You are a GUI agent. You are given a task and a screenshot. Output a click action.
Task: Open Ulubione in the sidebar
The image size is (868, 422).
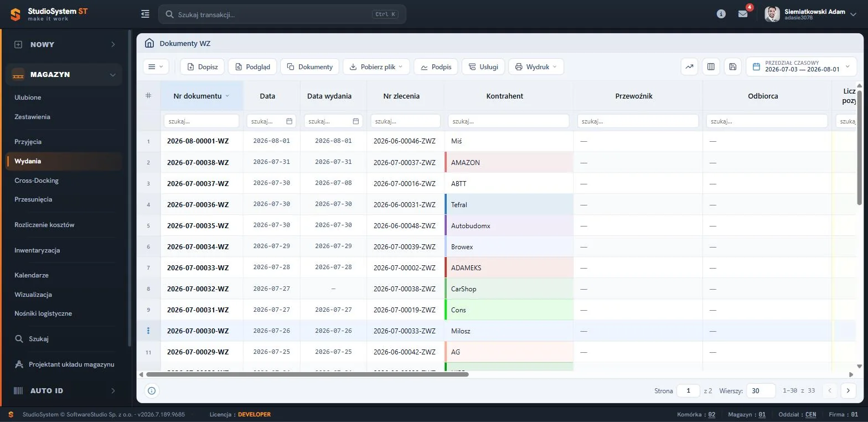click(x=28, y=97)
